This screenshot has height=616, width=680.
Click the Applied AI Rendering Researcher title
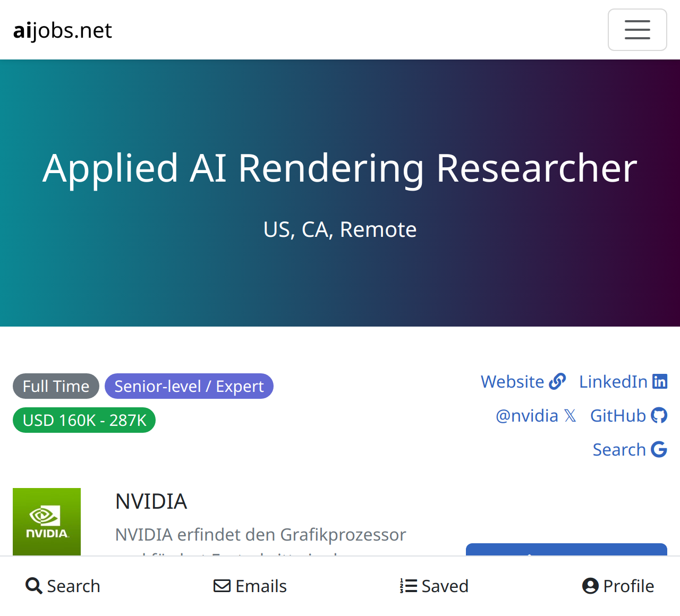click(x=340, y=168)
